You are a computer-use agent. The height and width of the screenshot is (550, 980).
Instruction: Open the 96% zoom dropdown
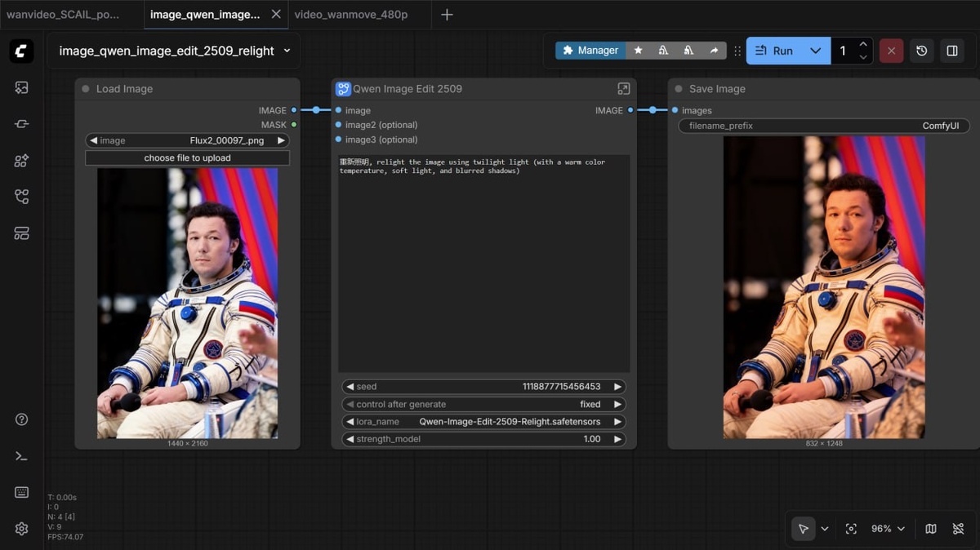click(x=888, y=529)
